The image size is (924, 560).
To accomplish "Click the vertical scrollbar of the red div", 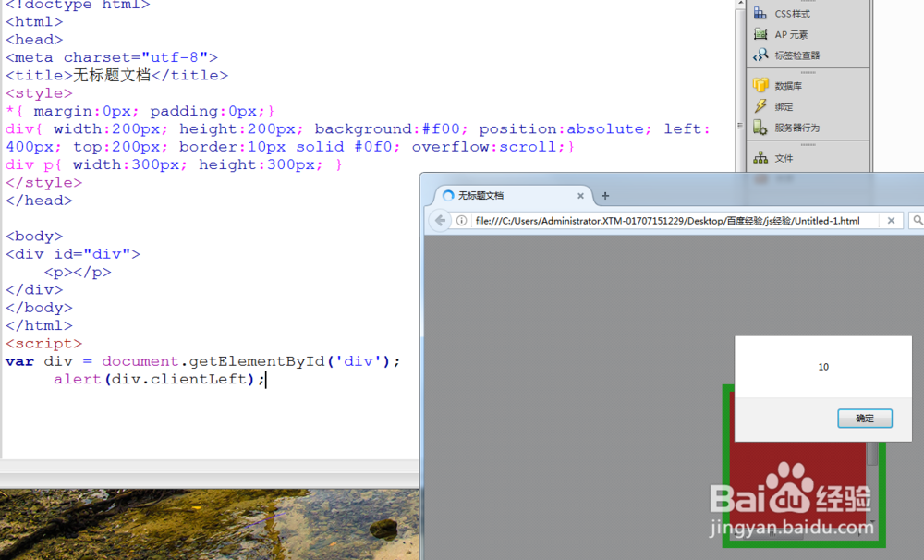I will point(872,455).
